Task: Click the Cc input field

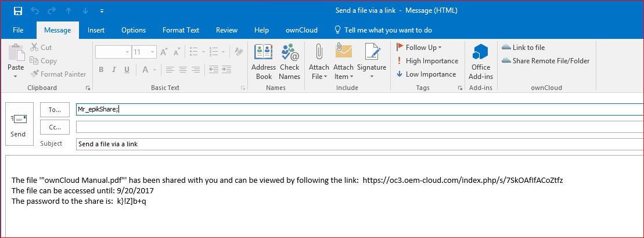Action: 360,127
